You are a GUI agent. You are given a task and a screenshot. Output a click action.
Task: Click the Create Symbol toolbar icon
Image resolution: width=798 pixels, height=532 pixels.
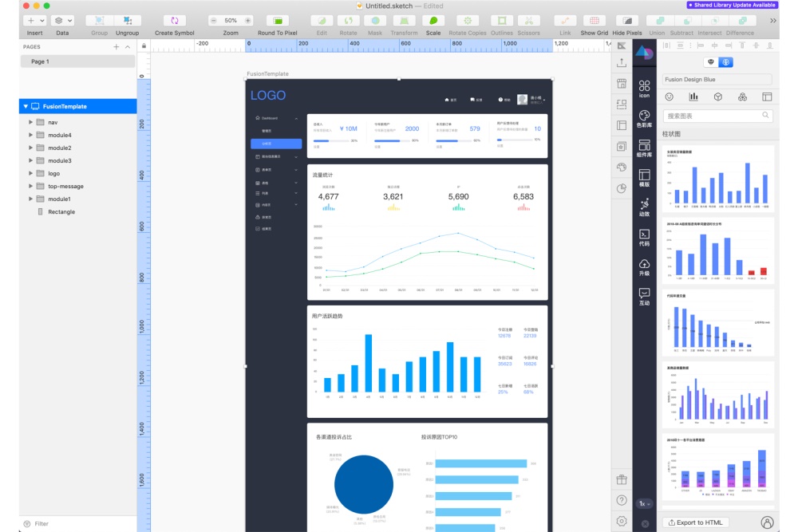175,25
